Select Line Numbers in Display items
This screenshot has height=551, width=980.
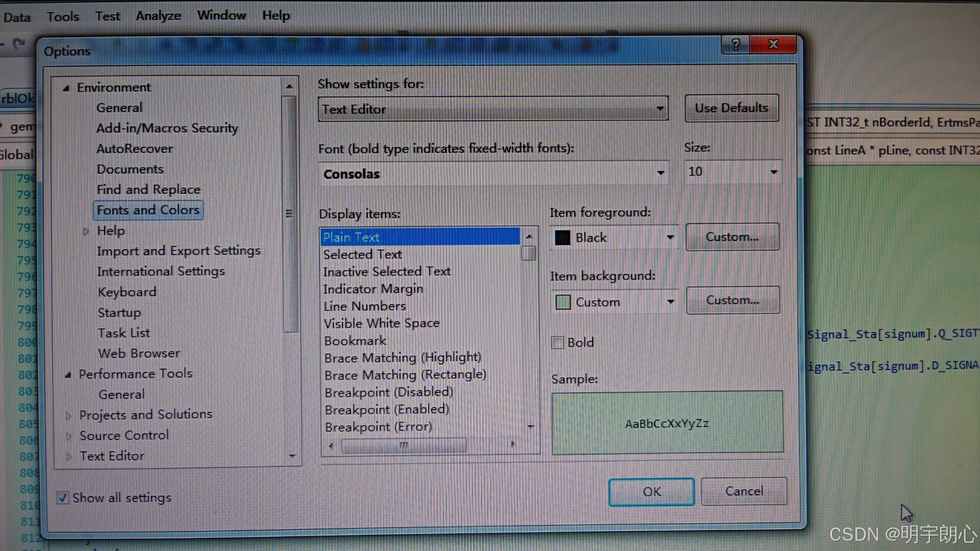coord(364,306)
